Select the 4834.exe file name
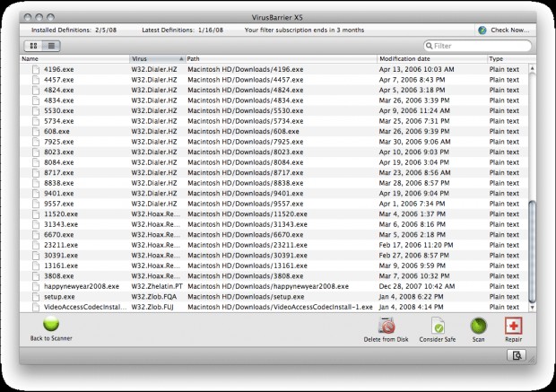 pyautogui.click(x=59, y=100)
